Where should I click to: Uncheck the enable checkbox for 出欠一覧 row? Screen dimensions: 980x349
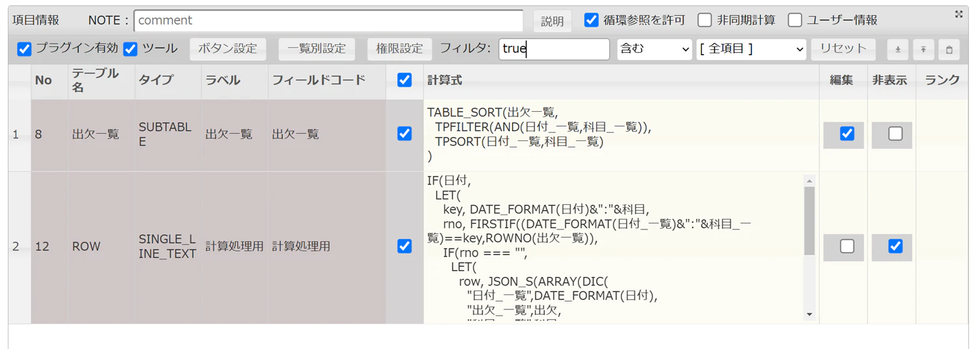point(404,134)
